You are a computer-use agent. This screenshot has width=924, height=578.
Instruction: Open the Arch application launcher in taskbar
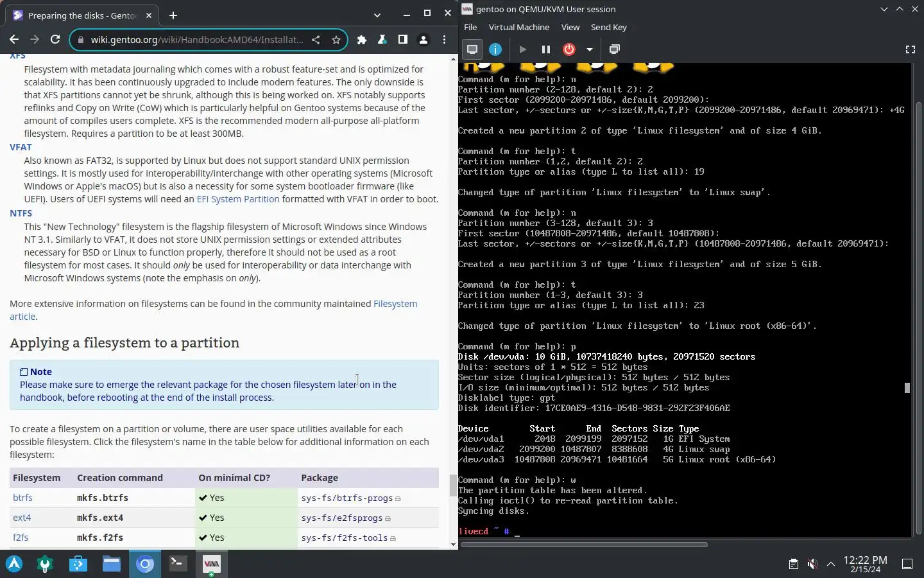coord(14,564)
